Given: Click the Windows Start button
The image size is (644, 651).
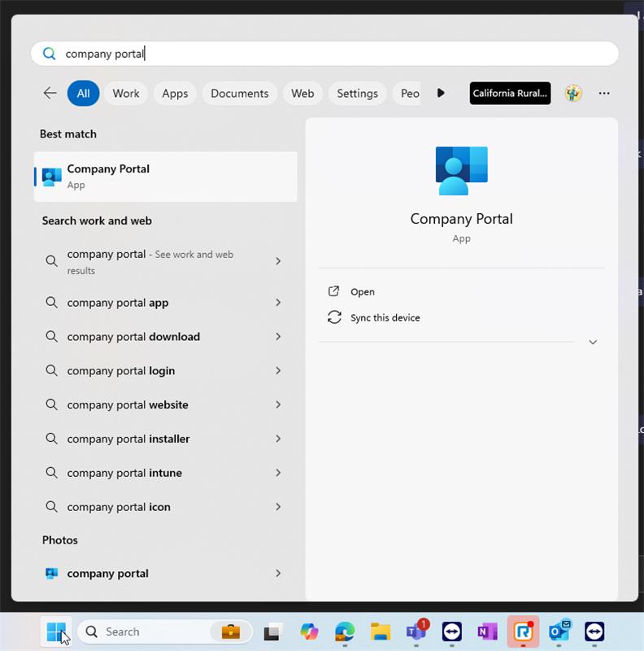Looking at the screenshot, I should click(56, 631).
